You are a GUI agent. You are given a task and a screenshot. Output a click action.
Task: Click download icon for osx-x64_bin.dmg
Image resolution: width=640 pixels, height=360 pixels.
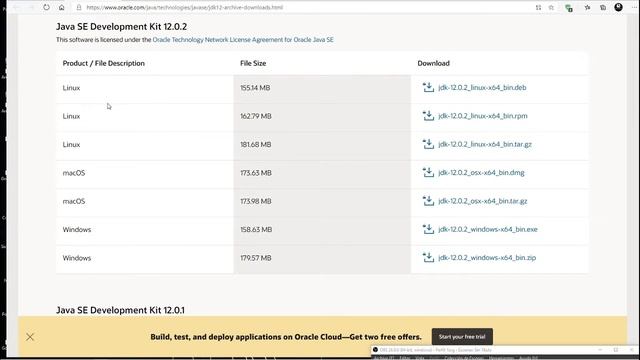(428, 172)
